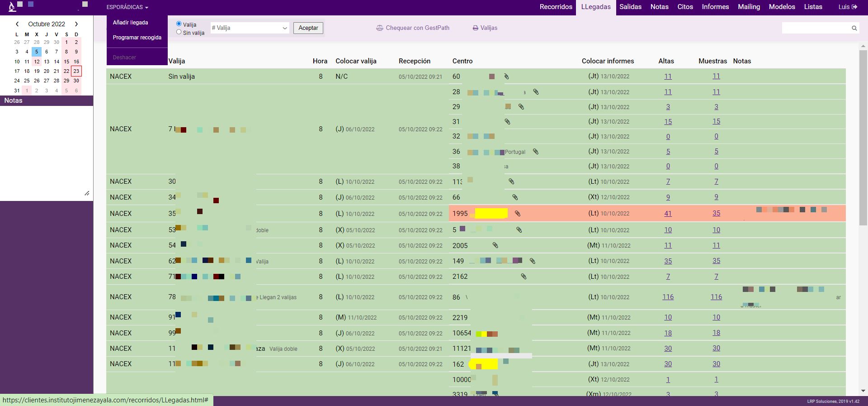
Task: Switch to the Informes tab
Action: tap(715, 7)
